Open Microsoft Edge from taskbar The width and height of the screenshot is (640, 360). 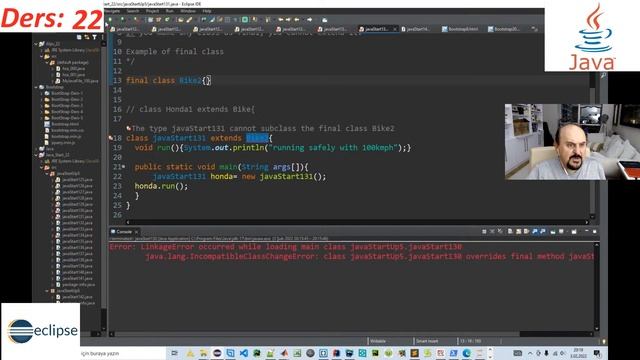pos(467,353)
